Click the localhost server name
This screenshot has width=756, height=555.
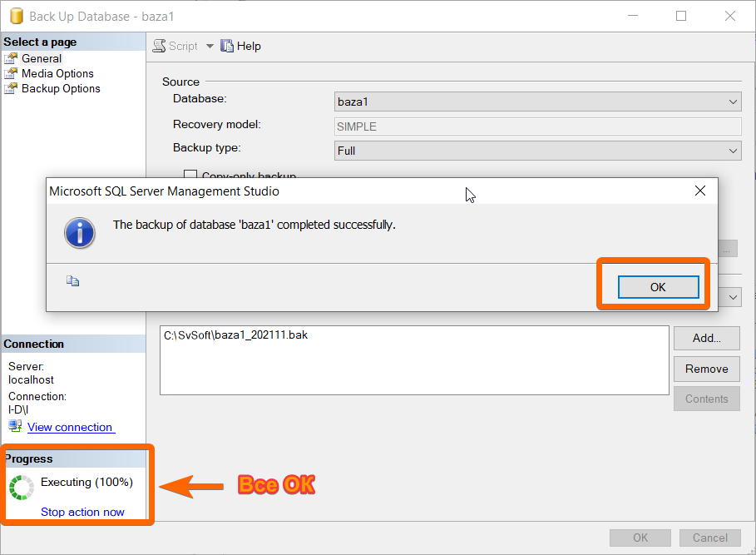pos(31,379)
